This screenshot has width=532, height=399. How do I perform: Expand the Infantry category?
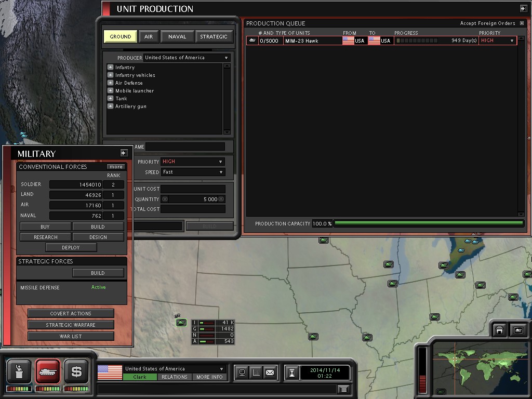[x=110, y=67]
